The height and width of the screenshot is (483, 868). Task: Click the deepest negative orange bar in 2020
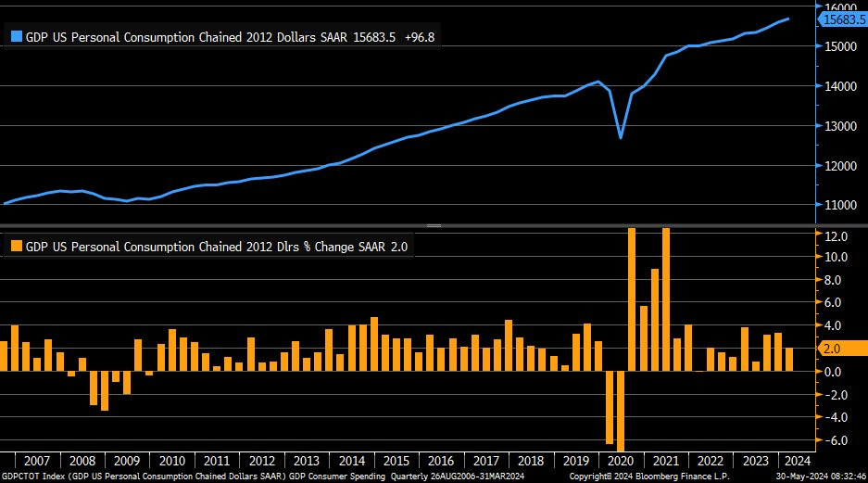(x=621, y=412)
